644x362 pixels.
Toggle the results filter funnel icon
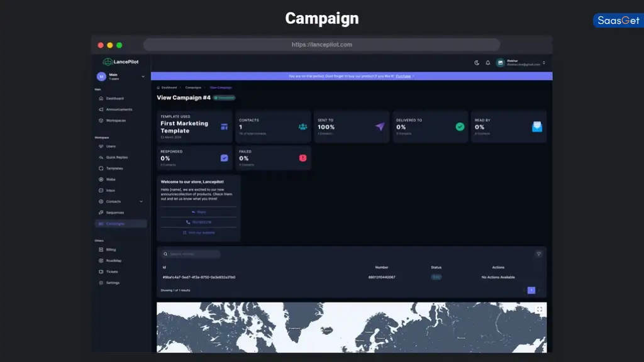[x=538, y=254]
